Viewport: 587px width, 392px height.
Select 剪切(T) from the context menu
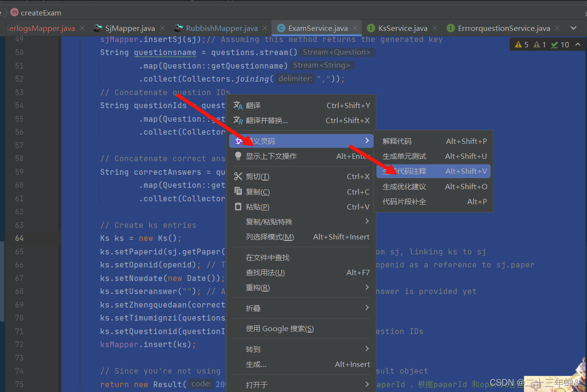[x=301, y=176]
